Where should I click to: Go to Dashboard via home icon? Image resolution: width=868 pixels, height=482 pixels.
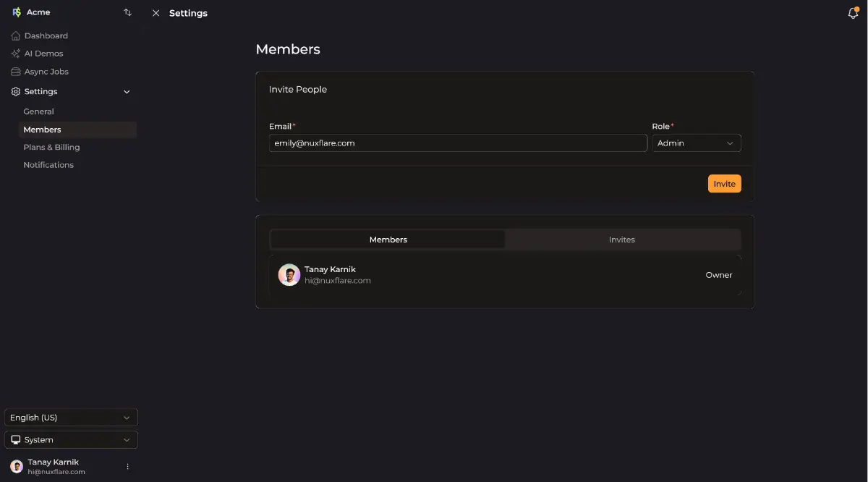point(17,35)
